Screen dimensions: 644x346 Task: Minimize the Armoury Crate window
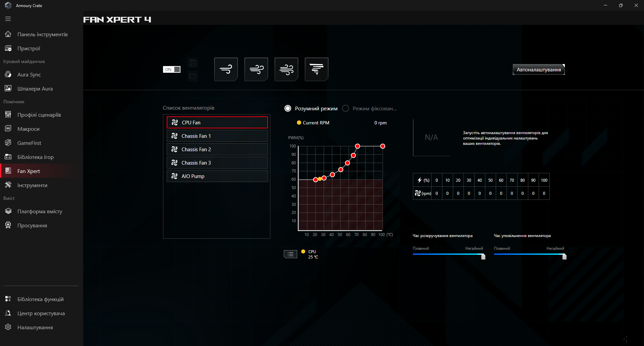tap(605, 5)
